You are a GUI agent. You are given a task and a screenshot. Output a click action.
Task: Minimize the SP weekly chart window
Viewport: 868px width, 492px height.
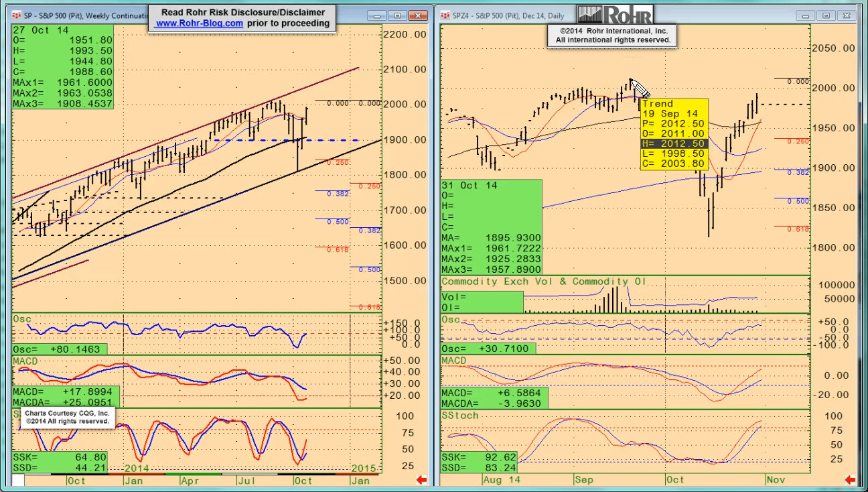click(378, 15)
